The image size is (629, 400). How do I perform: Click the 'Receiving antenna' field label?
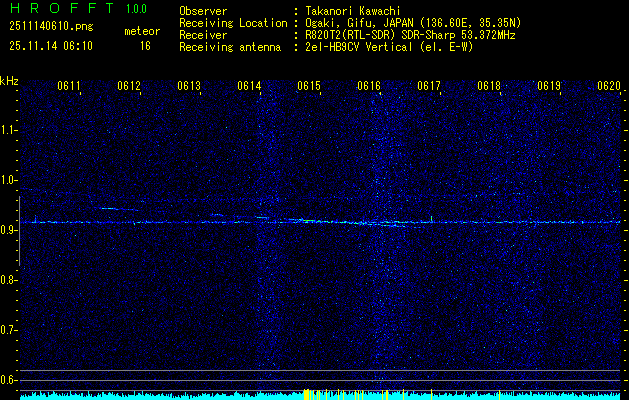pyautogui.click(x=230, y=47)
